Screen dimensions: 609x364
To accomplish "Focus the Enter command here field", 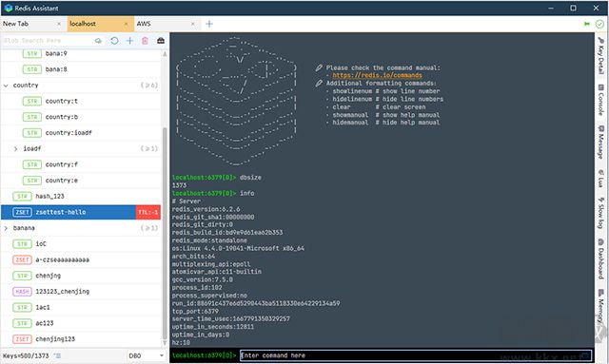I will point(415,355).
